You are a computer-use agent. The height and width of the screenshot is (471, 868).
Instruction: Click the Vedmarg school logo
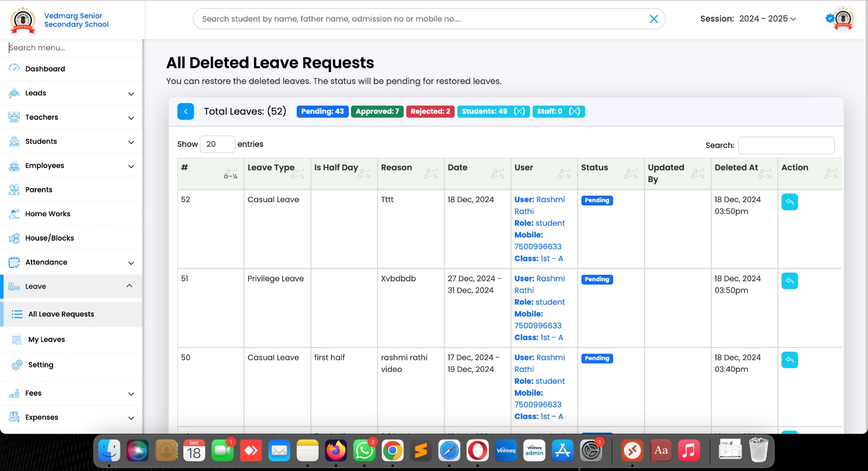coord(23,20)
